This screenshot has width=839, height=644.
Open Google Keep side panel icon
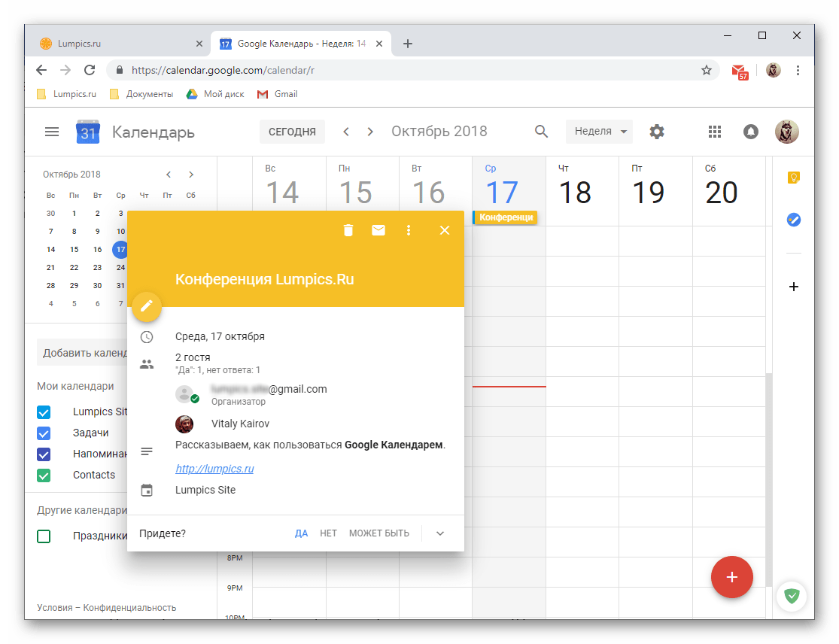794,177
